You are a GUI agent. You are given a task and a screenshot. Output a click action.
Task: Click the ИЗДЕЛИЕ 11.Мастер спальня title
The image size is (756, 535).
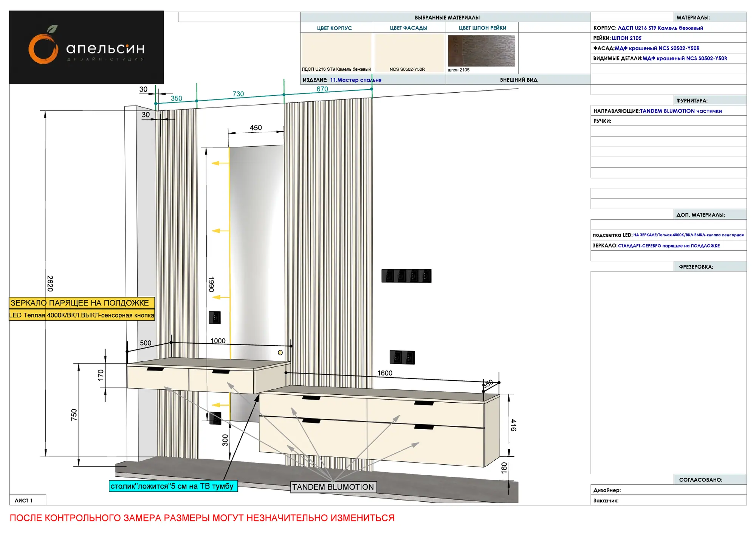coord(342,80)
